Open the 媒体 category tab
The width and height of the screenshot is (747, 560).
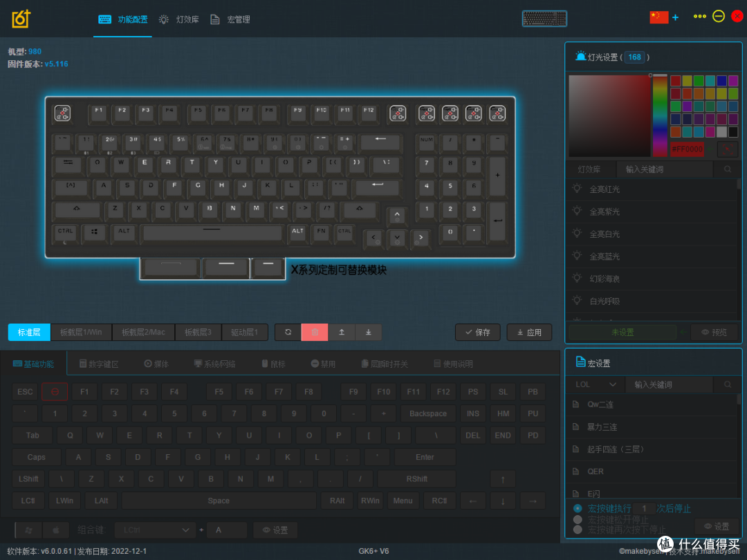(x=156, y=364)
